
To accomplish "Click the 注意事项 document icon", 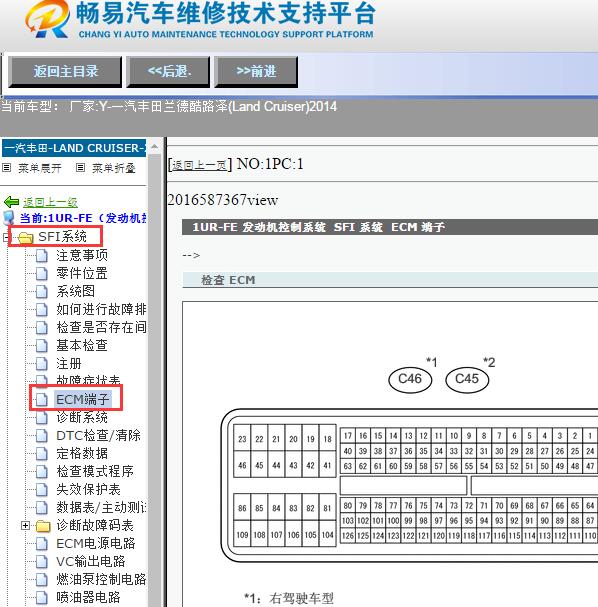I will [x=41, y=255].
